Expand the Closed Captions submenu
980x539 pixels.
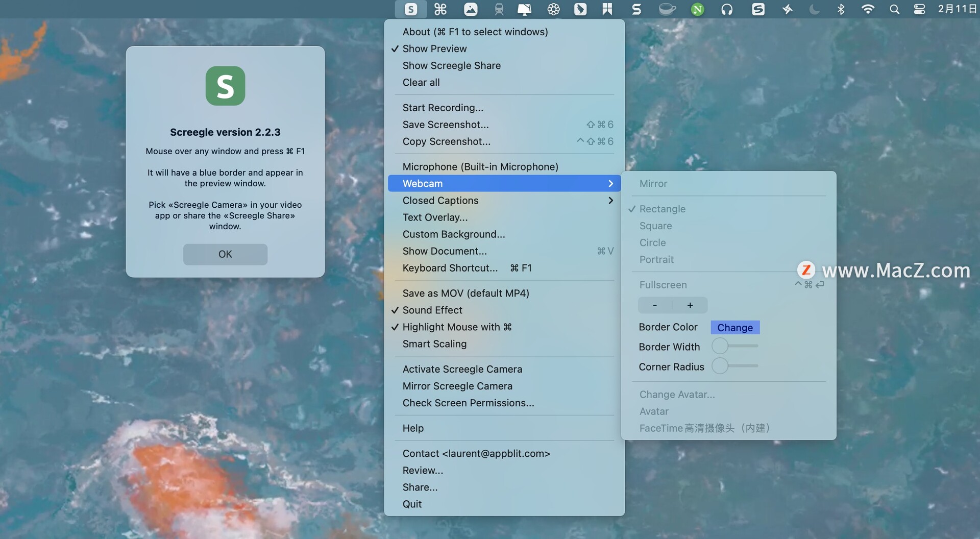point(504,200)
